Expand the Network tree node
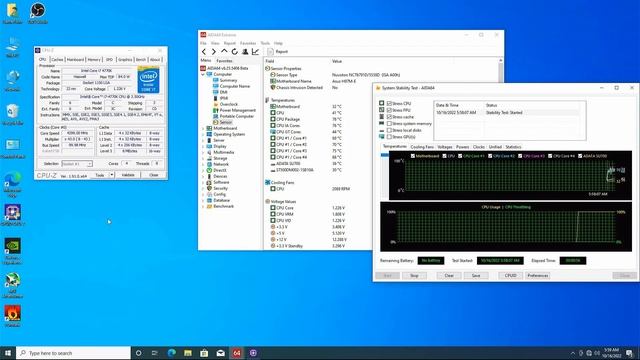 [203, 164]
